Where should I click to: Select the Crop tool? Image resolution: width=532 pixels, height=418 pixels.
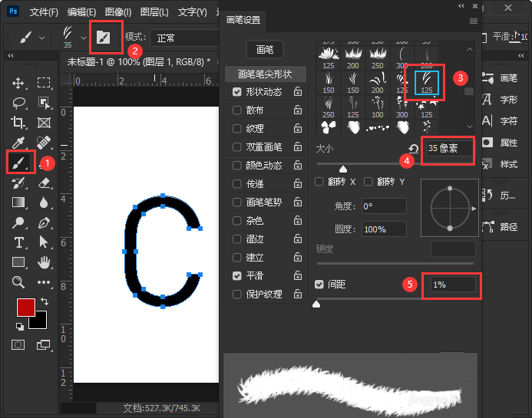tap(18, 123)
